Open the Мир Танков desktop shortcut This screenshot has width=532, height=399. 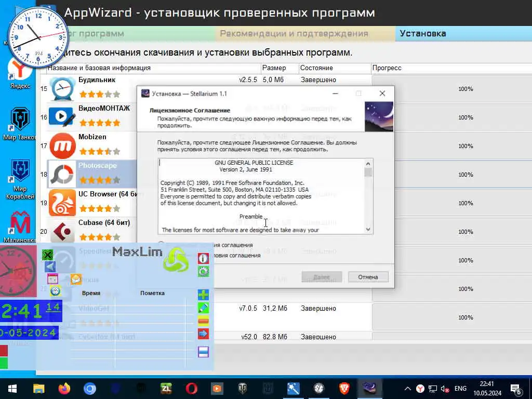coord(20,124)
